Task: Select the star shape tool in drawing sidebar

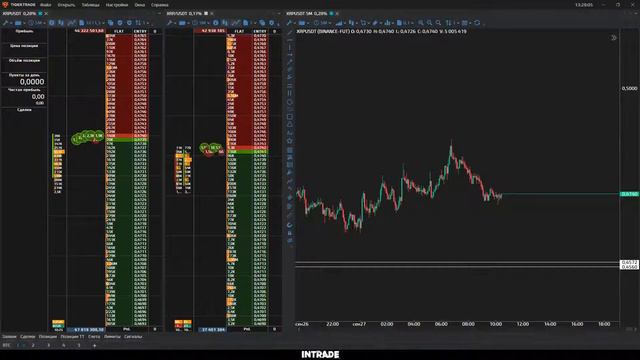Action: 290,140
